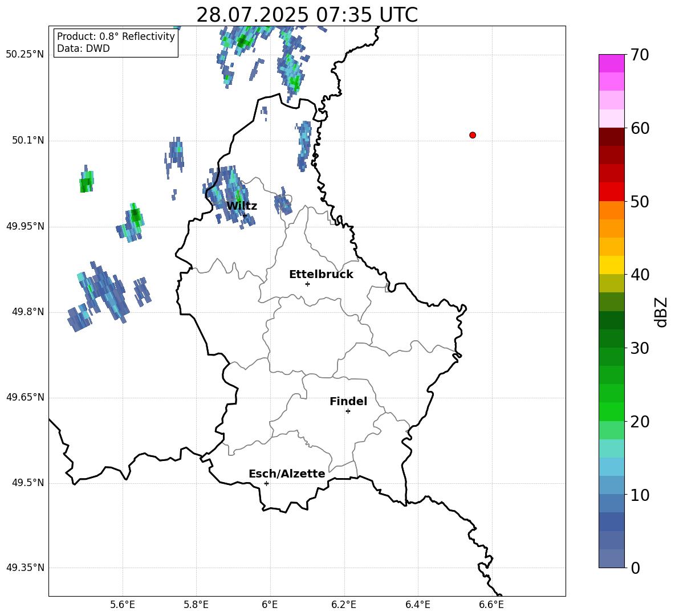Screen dimensions: 675x616
Task: Click the Wiltz city label
Action: [242, 206]
